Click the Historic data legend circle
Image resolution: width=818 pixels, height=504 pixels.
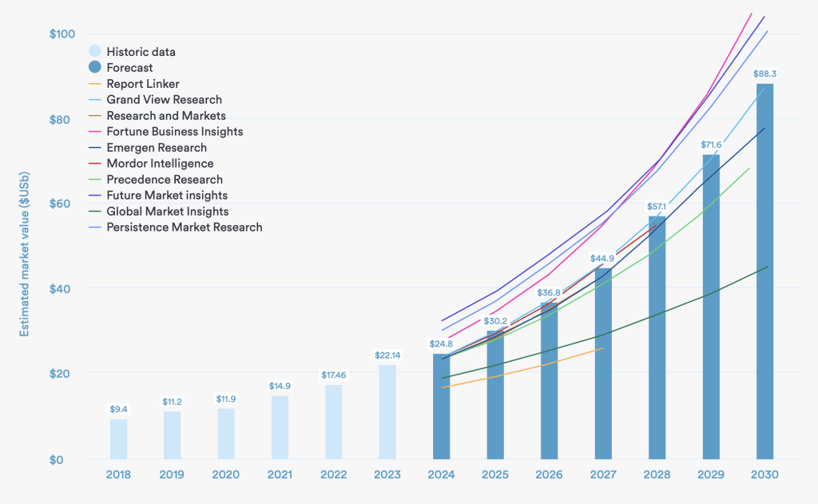(95, 52)
